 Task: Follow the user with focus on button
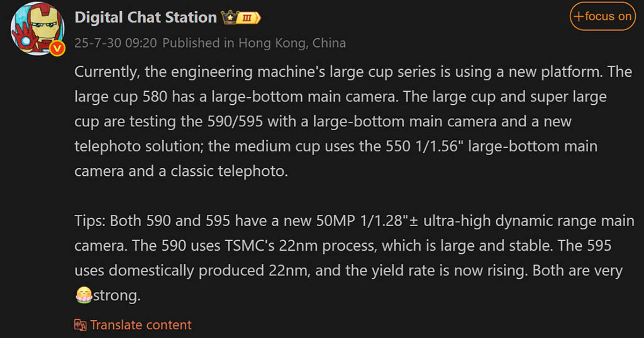602,16
